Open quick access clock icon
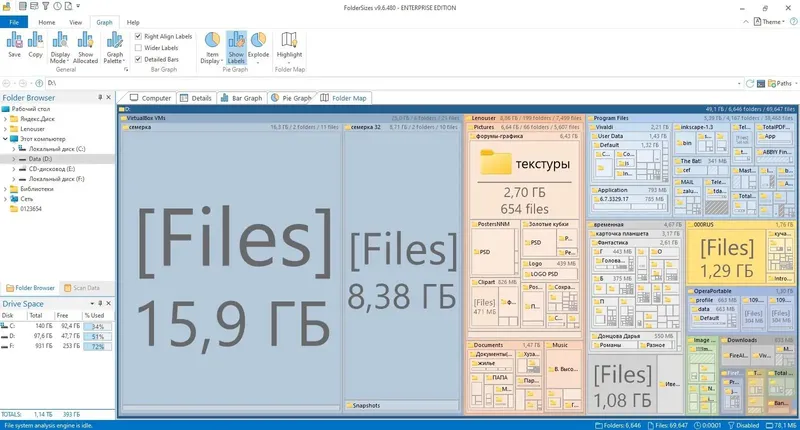800x430 pixels. pyautogui.click(x=57, y=6)
